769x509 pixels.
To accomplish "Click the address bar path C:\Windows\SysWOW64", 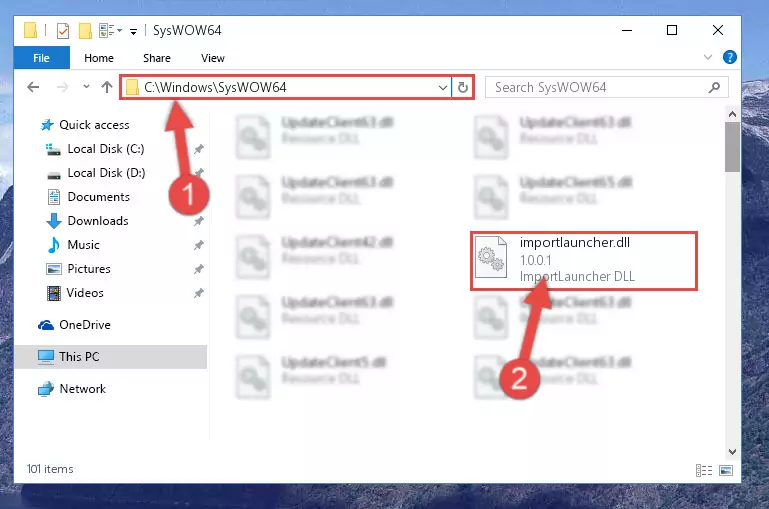I will (215, 87).
